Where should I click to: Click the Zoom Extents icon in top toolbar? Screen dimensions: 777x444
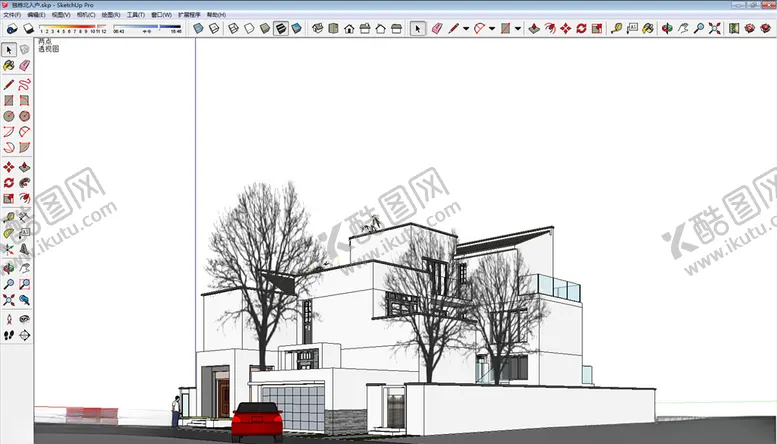click(x=714, y=29)
